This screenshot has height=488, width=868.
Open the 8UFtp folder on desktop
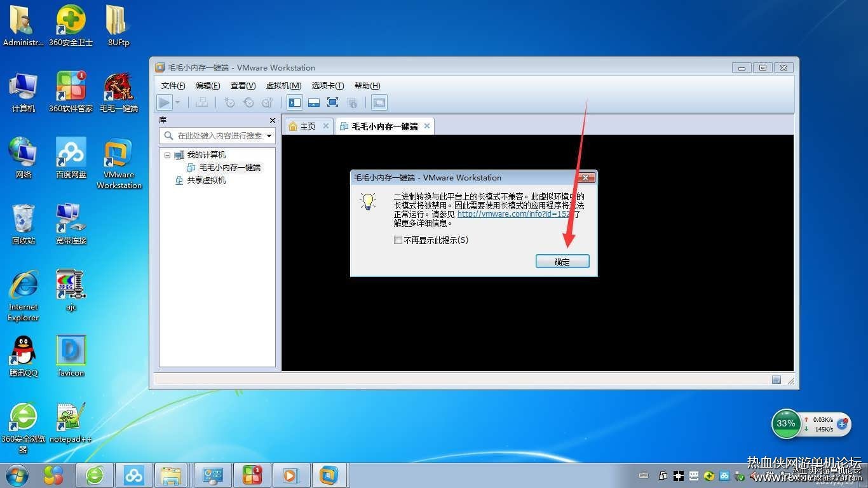coord(119,26)
